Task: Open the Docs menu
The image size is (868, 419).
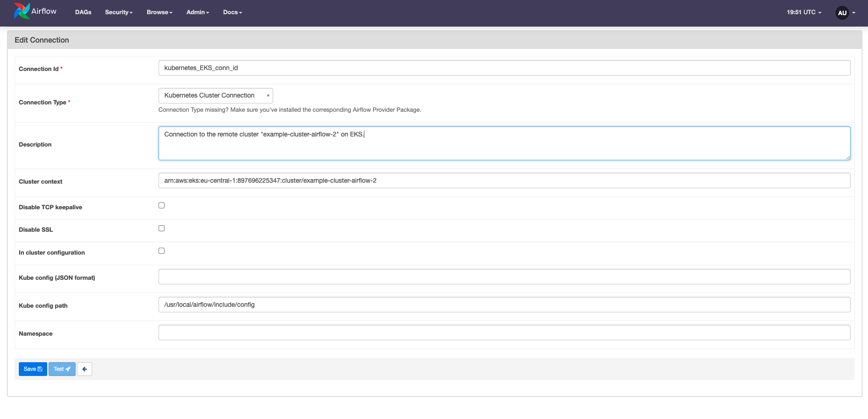Action: [232, 12]
